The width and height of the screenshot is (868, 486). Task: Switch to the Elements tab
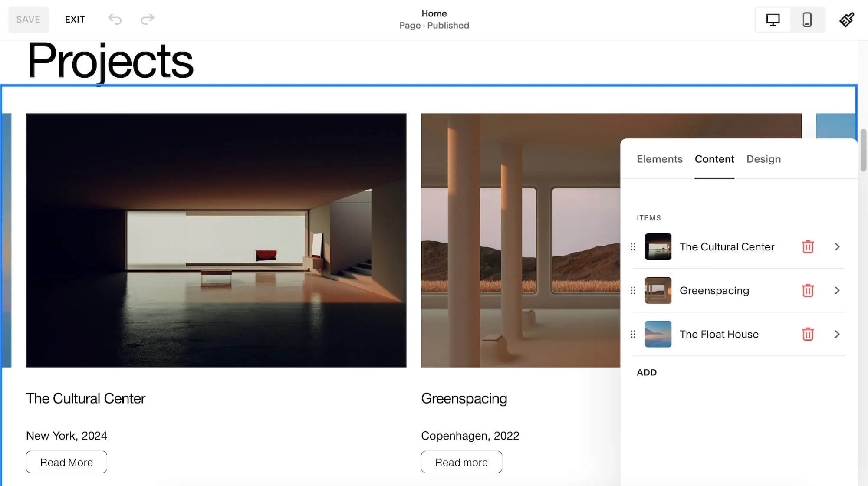[x=659, y=159]
